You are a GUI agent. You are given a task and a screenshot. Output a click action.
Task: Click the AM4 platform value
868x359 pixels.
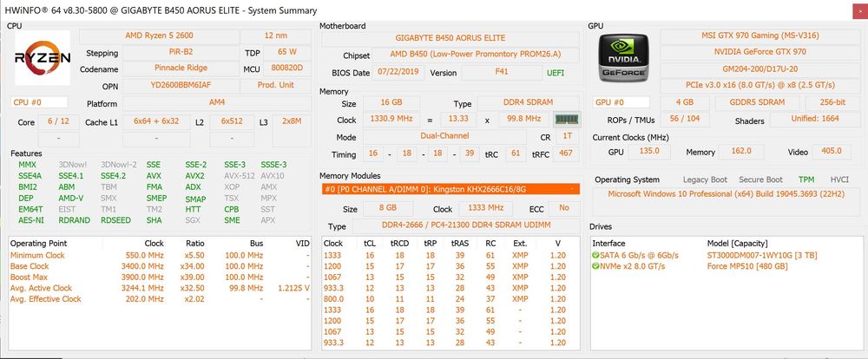point(216,102)
